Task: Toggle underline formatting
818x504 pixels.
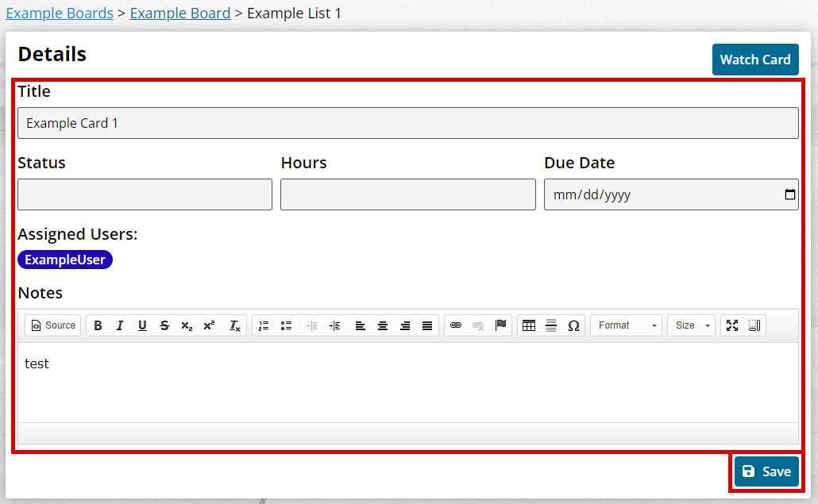Action: pyautogui.click(x=142, y=325)
